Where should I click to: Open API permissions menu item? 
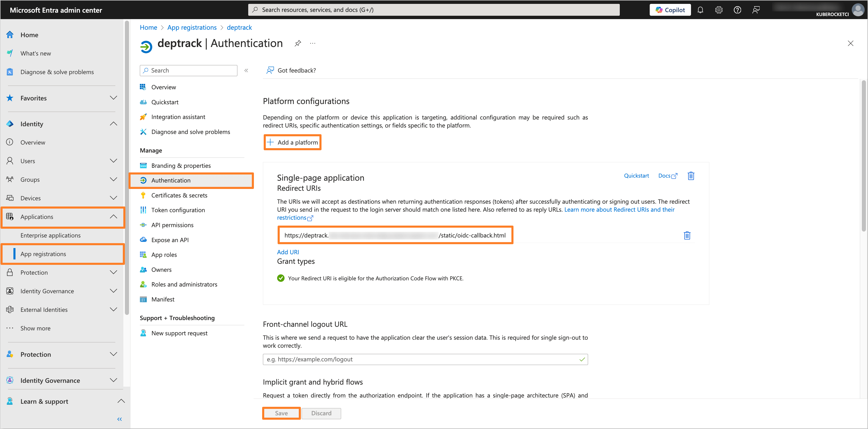click(x=172, y=225)
